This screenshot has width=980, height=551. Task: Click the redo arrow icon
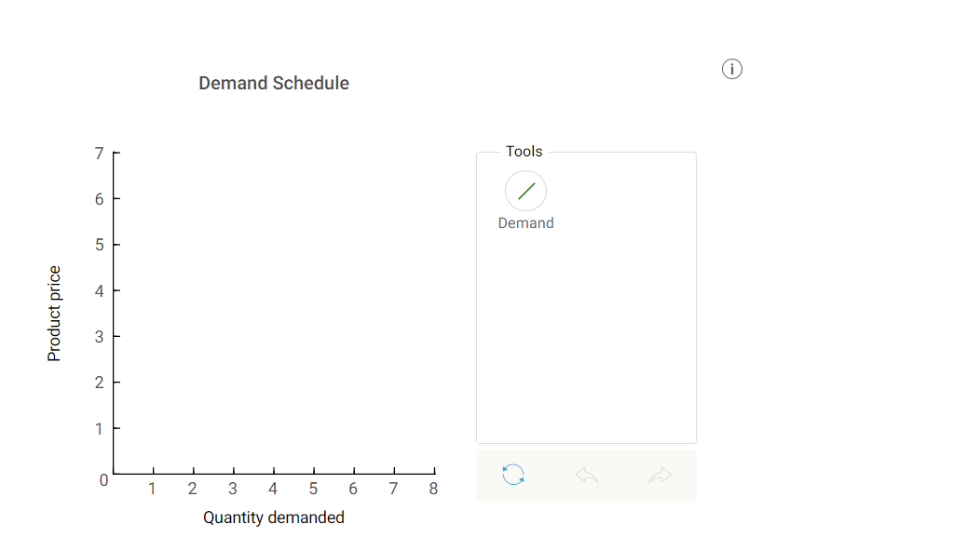pos(660,475)
